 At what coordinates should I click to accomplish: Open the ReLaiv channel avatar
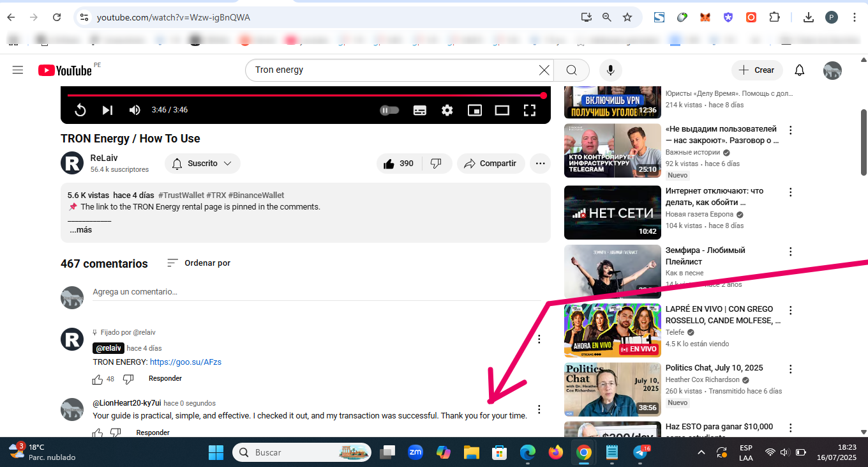coord(72,164)
